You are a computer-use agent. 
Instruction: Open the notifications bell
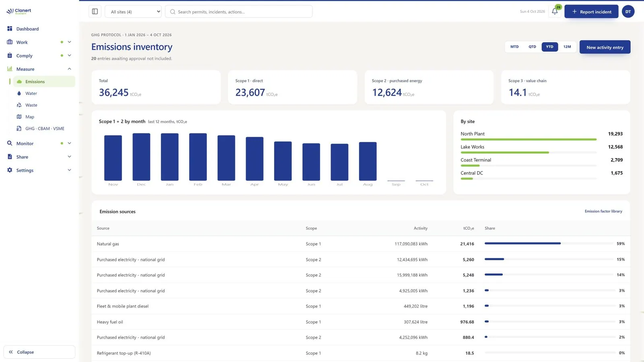tap(555, 12)
